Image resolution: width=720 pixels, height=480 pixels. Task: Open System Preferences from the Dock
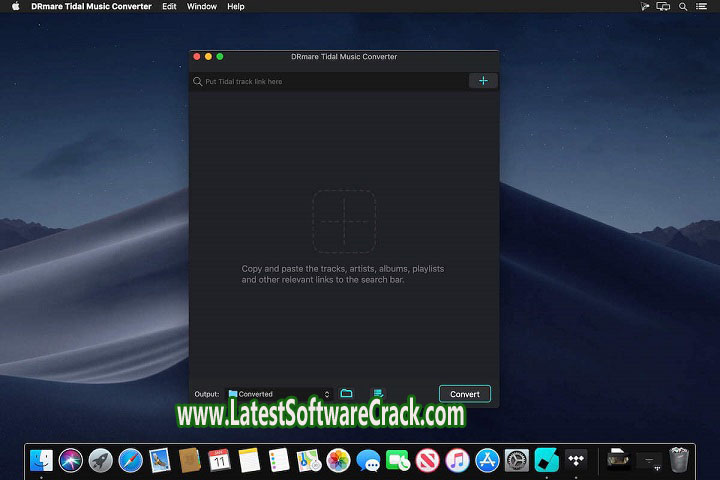point(516,461)
